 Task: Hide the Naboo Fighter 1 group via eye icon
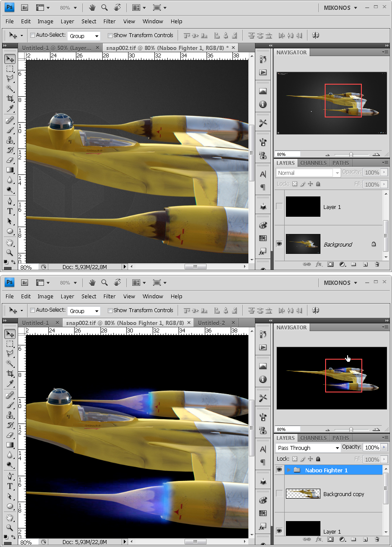[279, 470]
